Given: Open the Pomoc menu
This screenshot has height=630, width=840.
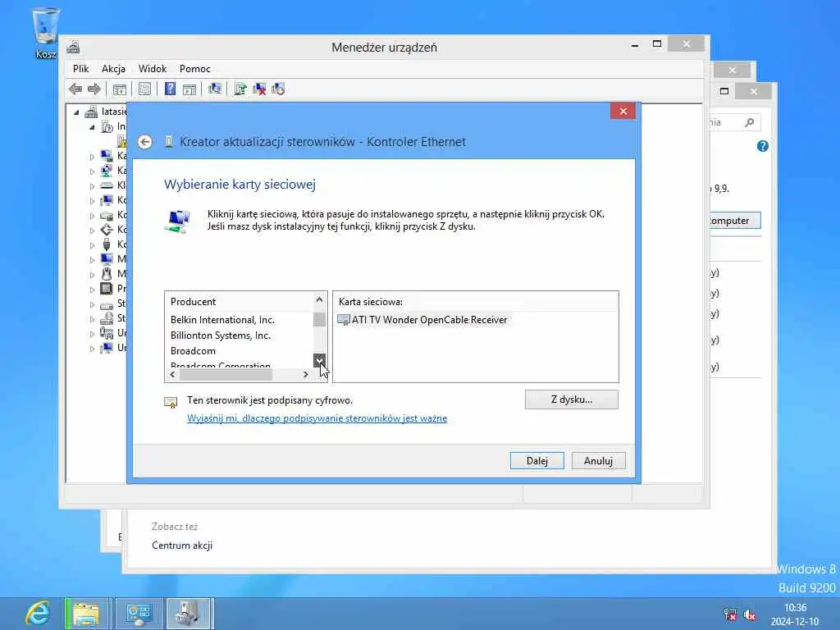Looking at the screenshot, I should point(195,69).
